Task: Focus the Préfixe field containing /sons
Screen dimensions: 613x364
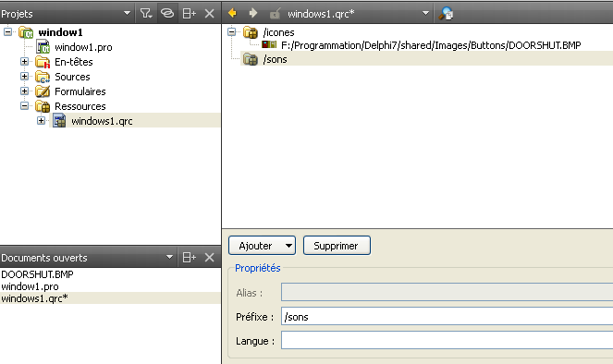Action: [447, 317]
